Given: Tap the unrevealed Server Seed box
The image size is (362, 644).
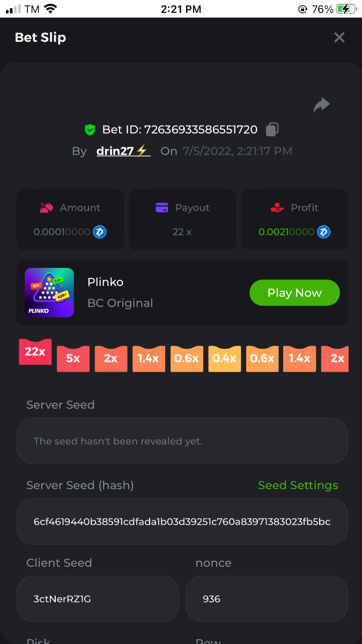Looking at the screenshot, I should pos(182,441).
